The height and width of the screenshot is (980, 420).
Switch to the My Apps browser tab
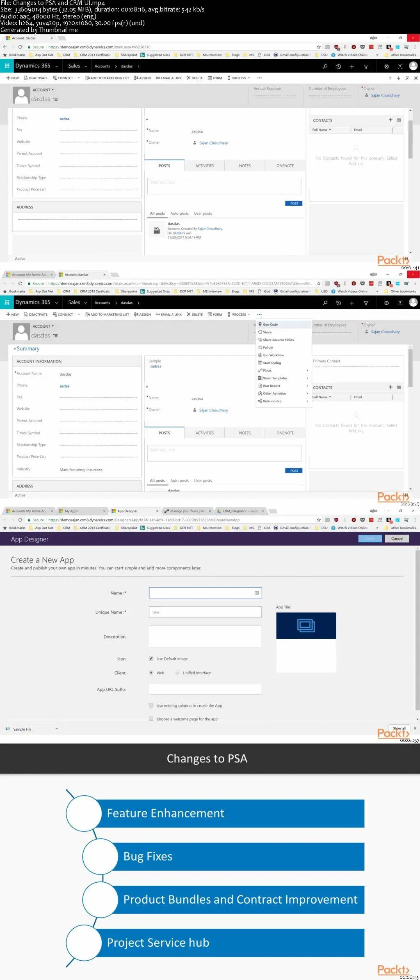tap(81, 511)
